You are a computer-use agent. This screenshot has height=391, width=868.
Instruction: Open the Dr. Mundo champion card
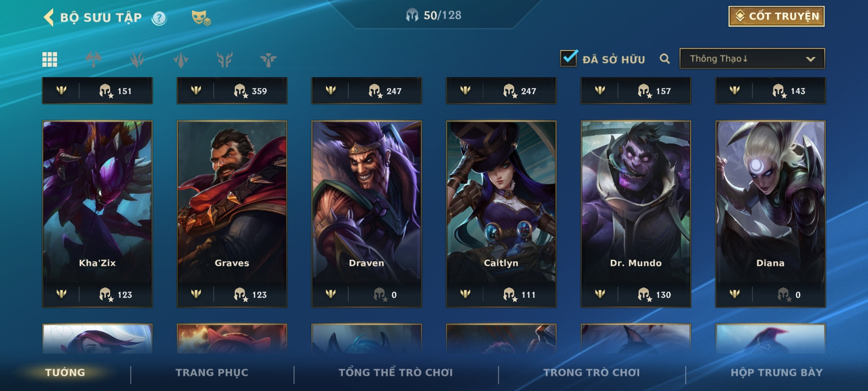[636, 214]
